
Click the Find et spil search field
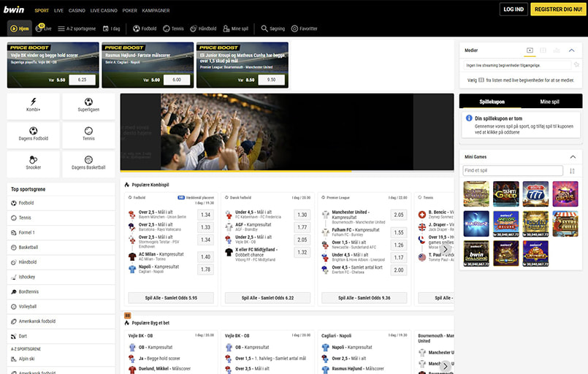(513, 170)
